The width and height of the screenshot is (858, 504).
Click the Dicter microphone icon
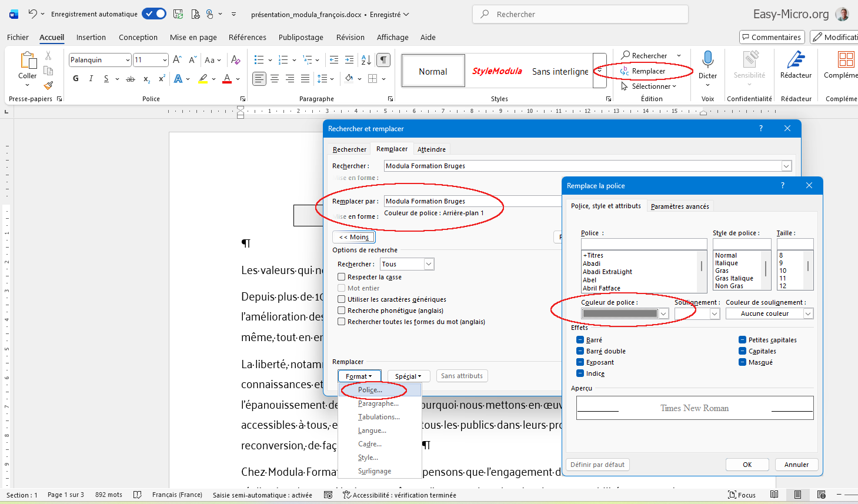(707, 59)
